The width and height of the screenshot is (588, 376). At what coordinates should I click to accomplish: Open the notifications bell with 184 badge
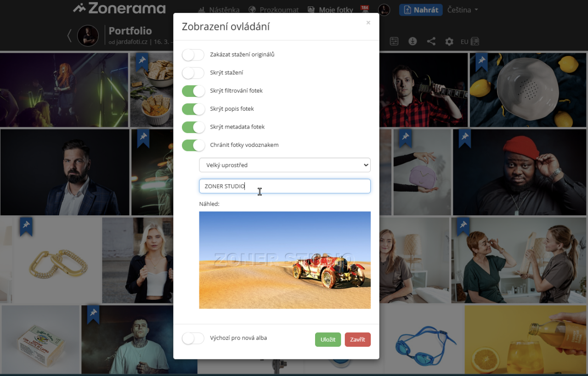pos(364,10)
